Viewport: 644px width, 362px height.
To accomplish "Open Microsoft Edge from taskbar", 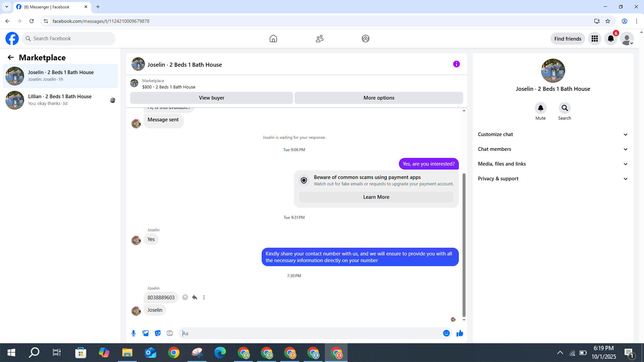I will point(220,353).
